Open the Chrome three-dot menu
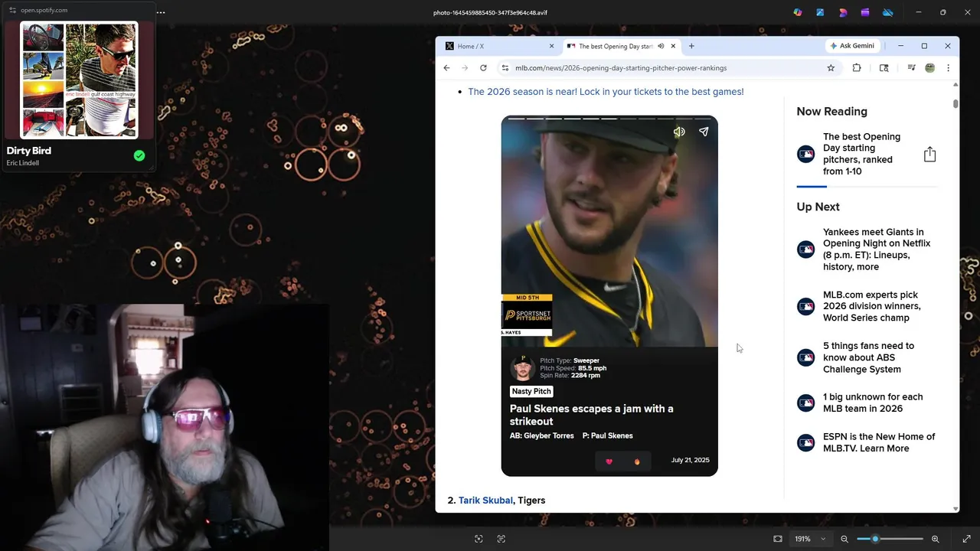Image resolution: width=980 pixels, height=551 pixels. (x=948, y=68)
